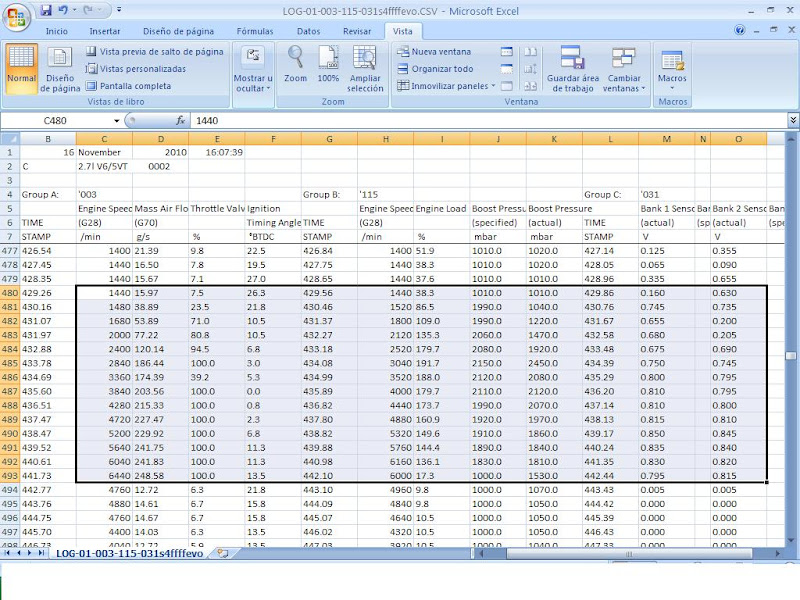The image size is (800, 600).
Task: Click Synchronous Scrolling icon
Action: [x=531, y=68]
